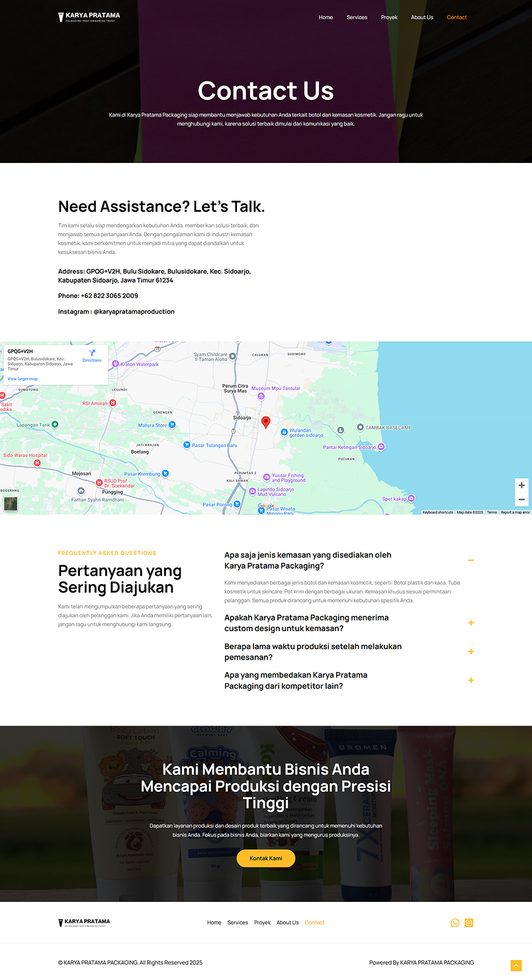The image size is (532, 980).
Task: Open Home link in the footer
Action: click(x=214, y=922)
